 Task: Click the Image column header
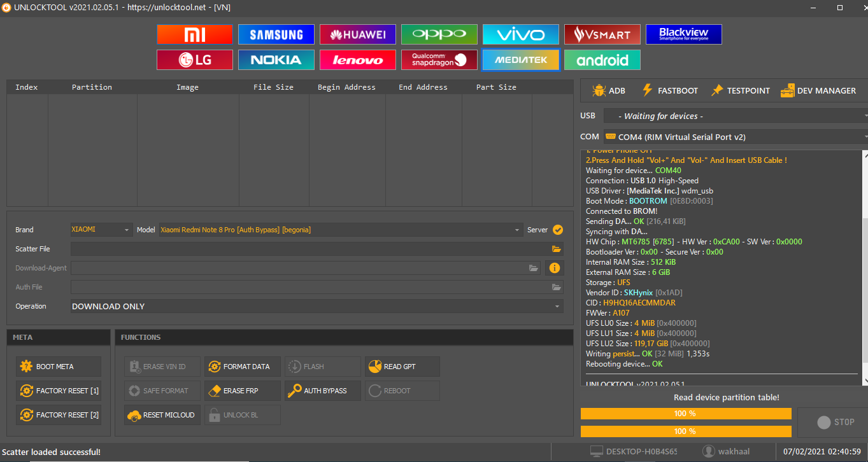pos(187,87)
